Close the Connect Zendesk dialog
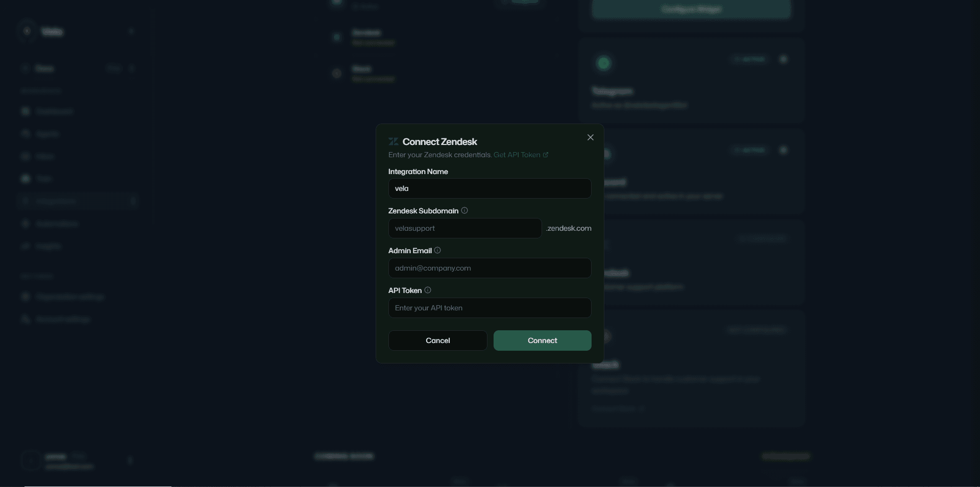The width and height of the screenshot is (980, 487). tap(591, 137)
